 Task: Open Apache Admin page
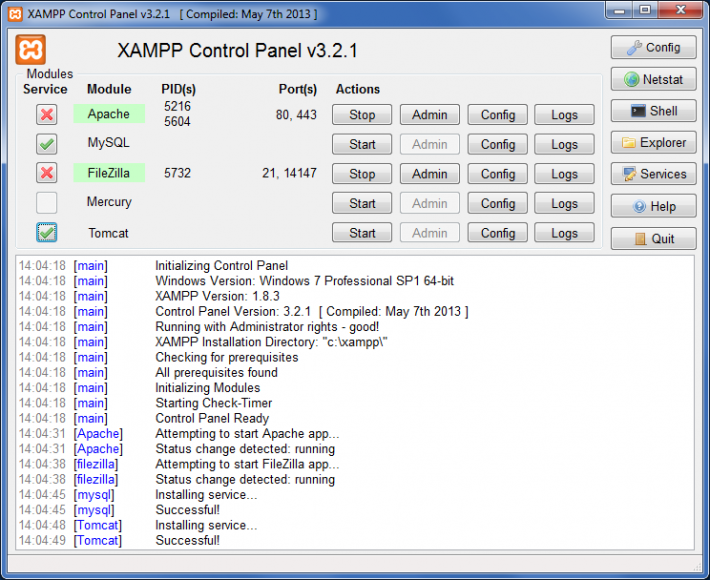point(429,115)
